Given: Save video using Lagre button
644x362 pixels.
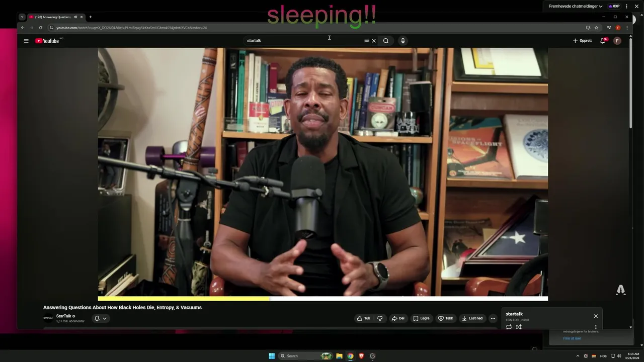Looking at the screenshot, I should (x=421, y=318).
